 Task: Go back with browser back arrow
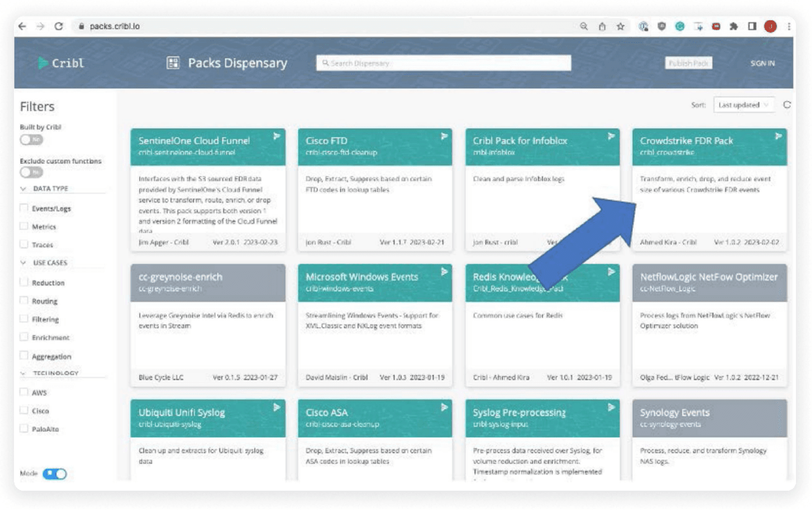point(22,26)
